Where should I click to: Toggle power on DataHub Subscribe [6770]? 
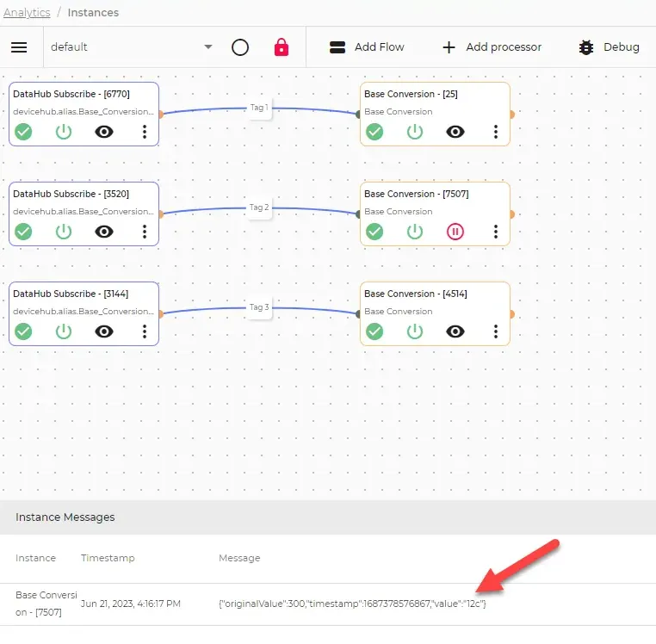click(x=64, y=132)
